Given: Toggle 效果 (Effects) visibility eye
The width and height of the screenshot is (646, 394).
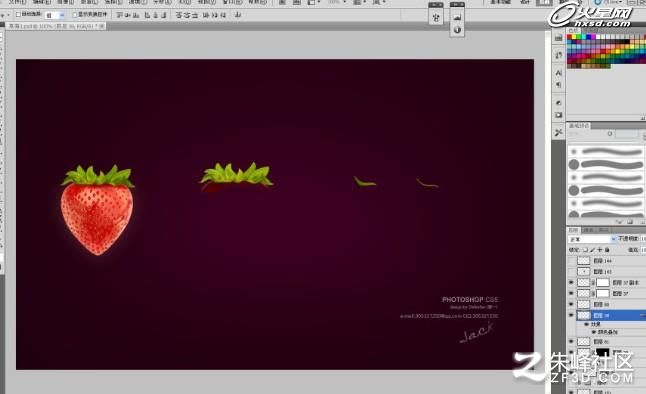Looking at the screenshot, I should 587,324.
